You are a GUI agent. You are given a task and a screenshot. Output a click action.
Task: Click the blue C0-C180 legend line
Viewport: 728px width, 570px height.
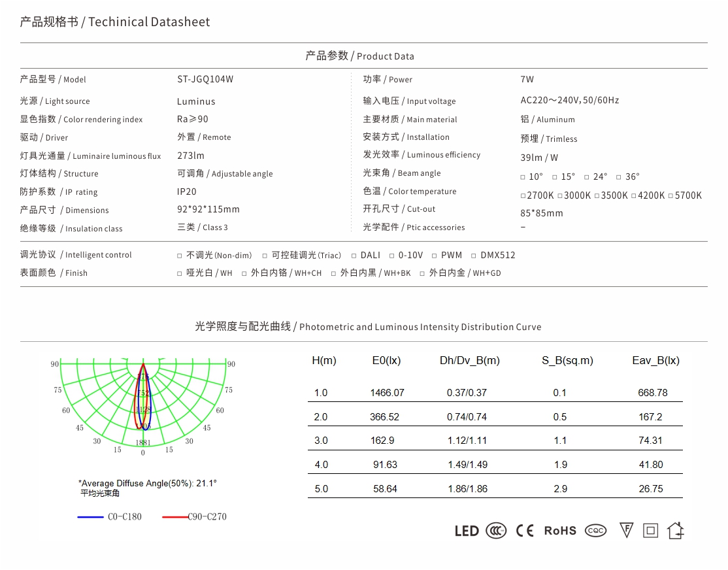click(x=90, y=517)
